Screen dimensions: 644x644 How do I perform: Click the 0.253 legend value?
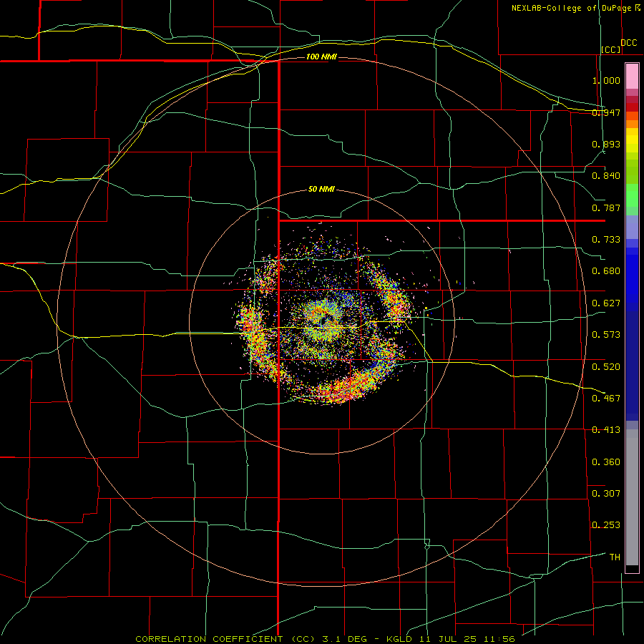(606, 525)
